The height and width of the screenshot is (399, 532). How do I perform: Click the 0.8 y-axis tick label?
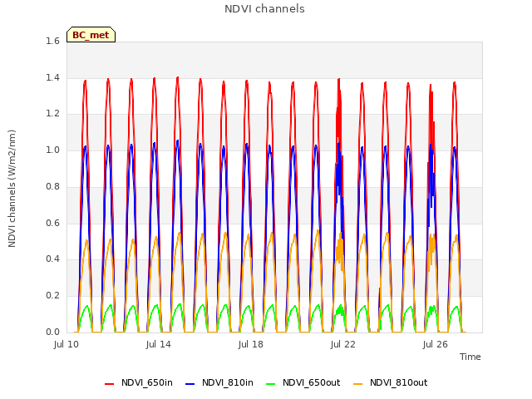(x=52, y=187)
